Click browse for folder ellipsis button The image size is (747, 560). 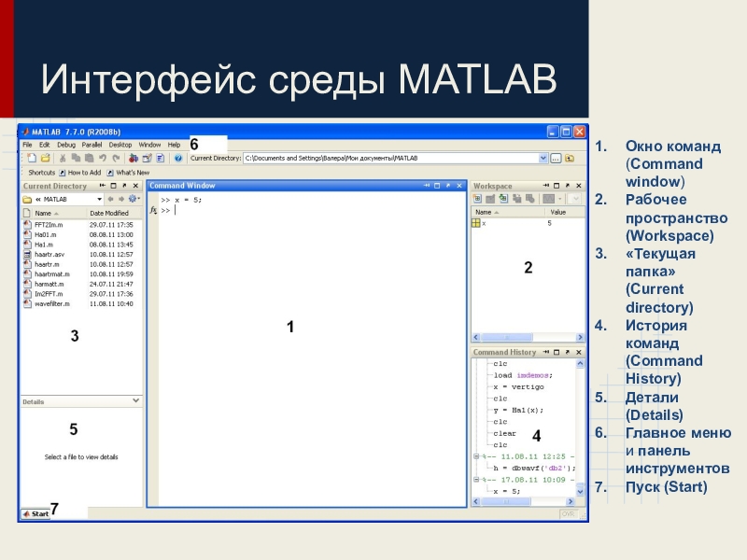tap(556, 158)
